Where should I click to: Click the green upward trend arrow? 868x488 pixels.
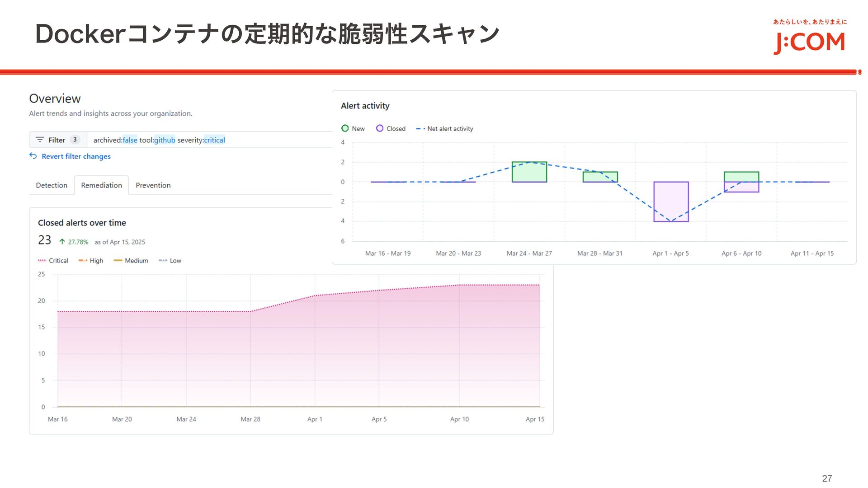click(x=62, y=242)
